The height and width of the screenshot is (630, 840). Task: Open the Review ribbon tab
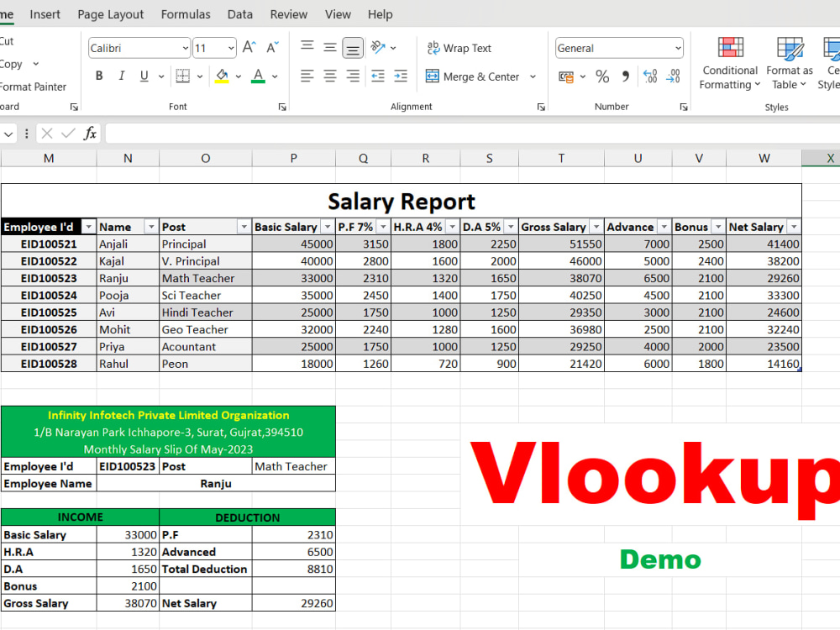click(288, 13)
